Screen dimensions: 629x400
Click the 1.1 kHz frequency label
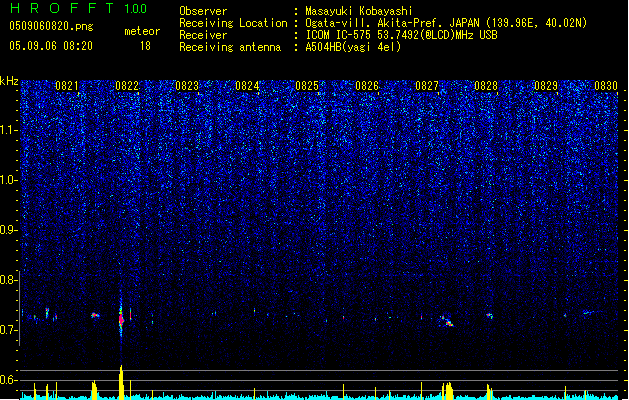9,130
